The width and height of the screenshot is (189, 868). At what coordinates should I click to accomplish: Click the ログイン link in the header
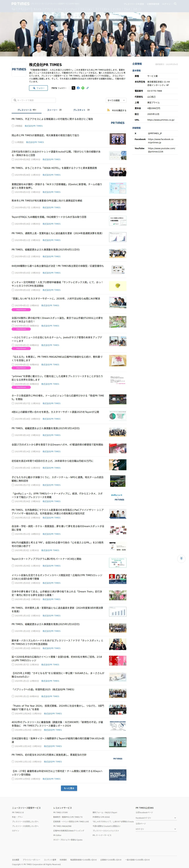(x=166, y=4)
